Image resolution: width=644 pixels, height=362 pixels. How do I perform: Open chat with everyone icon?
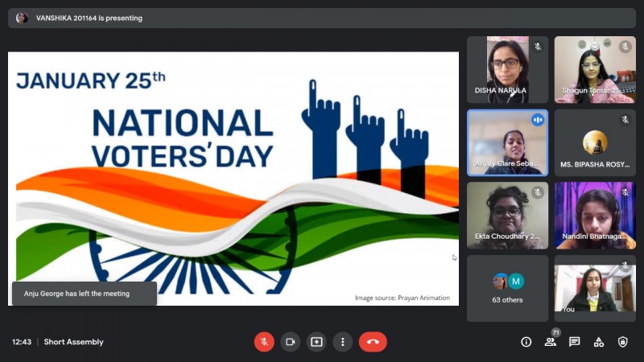click(575, 342)
